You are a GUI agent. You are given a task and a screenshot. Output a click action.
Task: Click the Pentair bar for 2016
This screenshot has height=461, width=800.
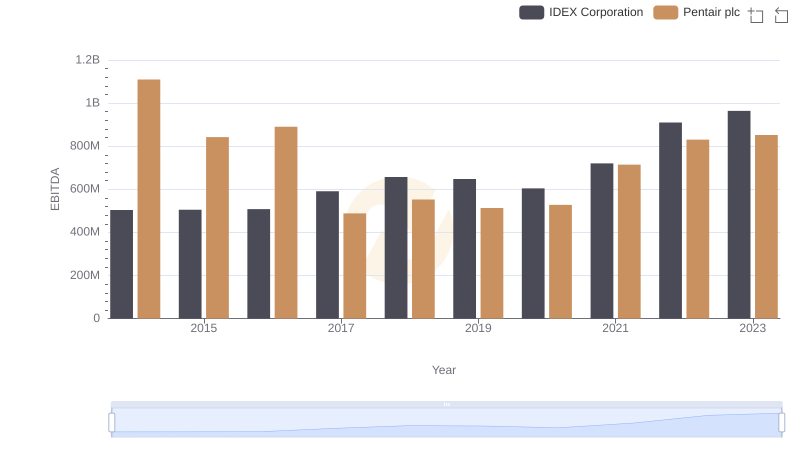[x=286, y=222]
